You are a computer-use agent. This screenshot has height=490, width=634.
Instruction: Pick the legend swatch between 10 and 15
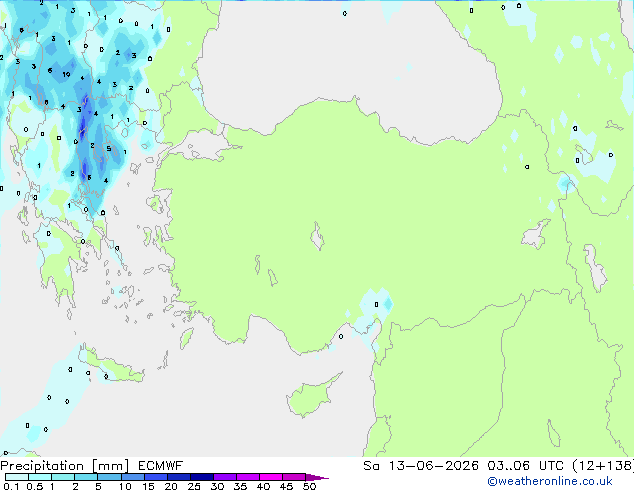point(133,477)
